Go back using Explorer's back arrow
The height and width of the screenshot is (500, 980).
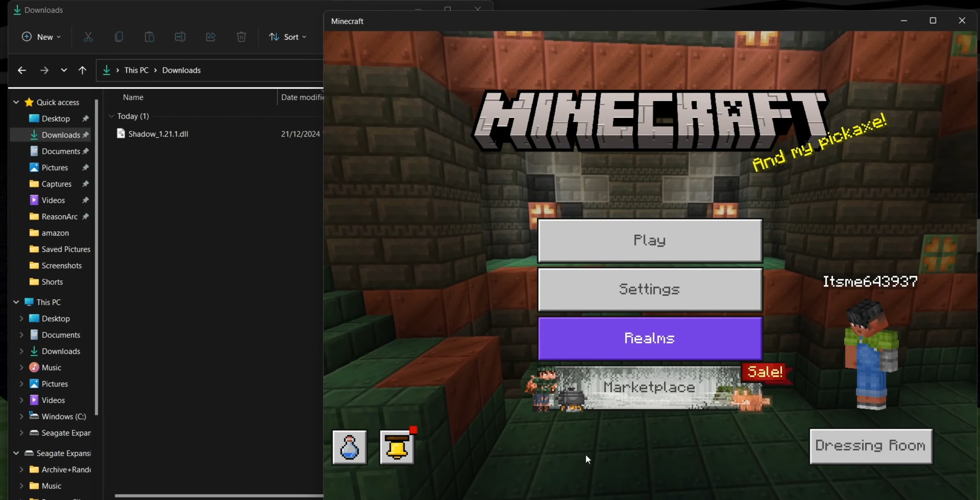point(22,70)
